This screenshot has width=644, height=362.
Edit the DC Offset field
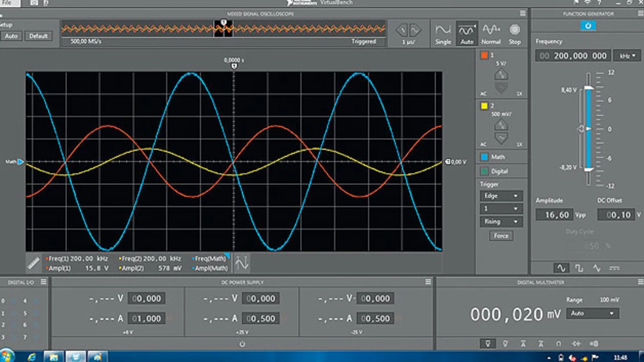(616, 215)
